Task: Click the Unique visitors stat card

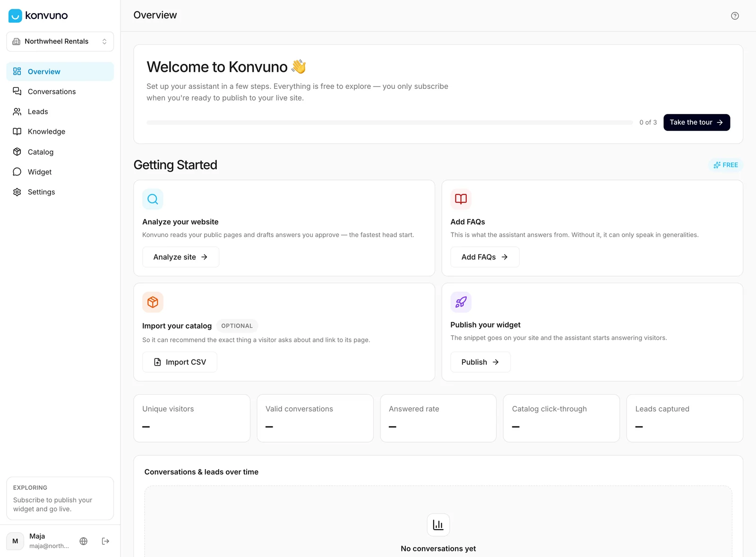Action: pos(192,418)
